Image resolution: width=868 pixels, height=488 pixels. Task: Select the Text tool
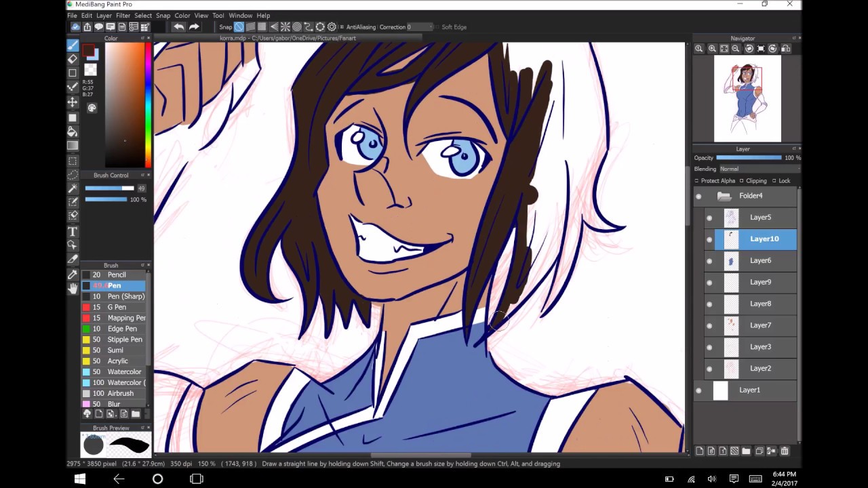pyautogui.click(x=73, y=232)
